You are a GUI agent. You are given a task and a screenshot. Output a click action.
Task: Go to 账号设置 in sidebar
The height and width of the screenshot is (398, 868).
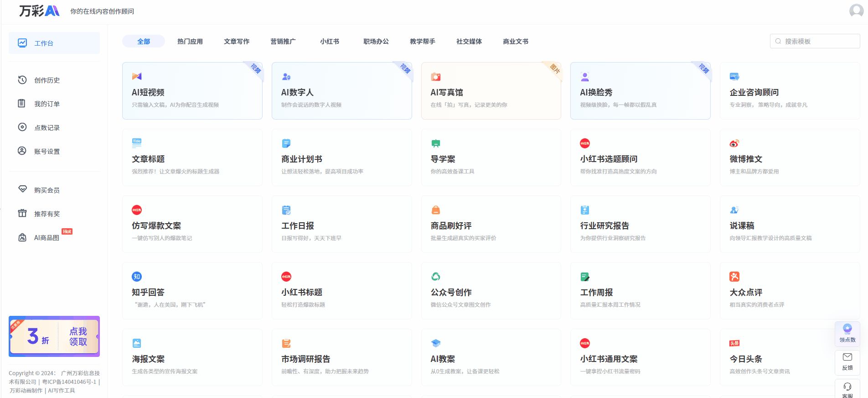coord(46,152)
